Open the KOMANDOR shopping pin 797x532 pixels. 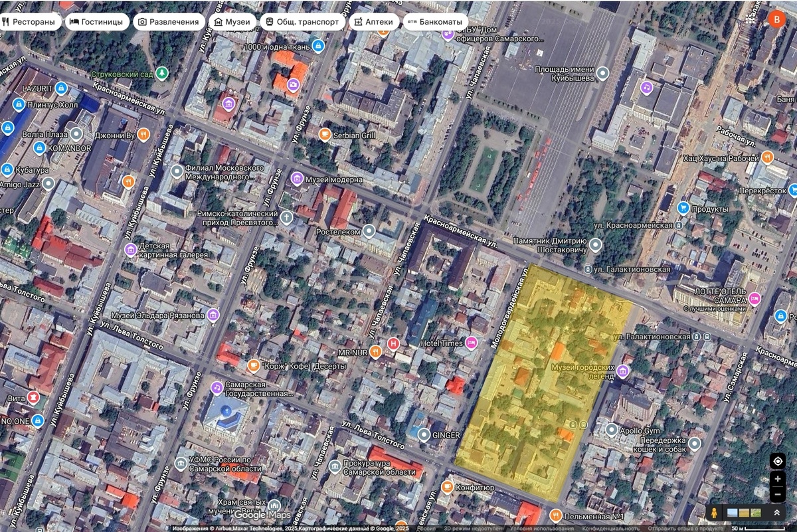(x=39, y=148)
